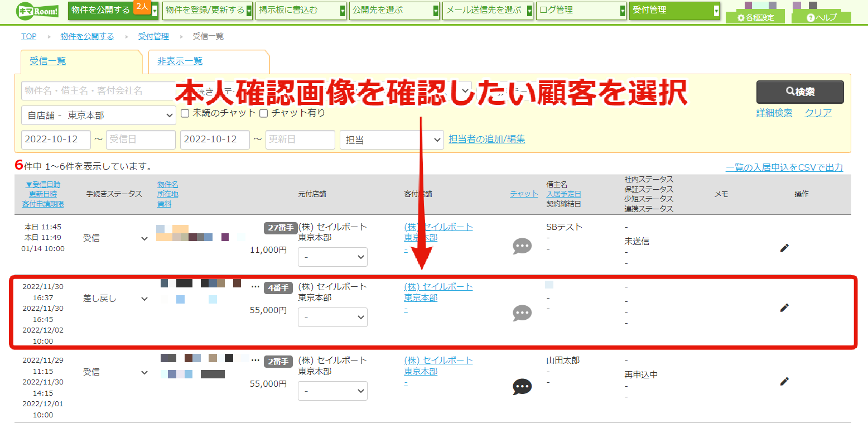This screenshot has height=423, width=868.
Task: Change the 受信 status dropdown in first row
Action: click(x=115, y=238)
